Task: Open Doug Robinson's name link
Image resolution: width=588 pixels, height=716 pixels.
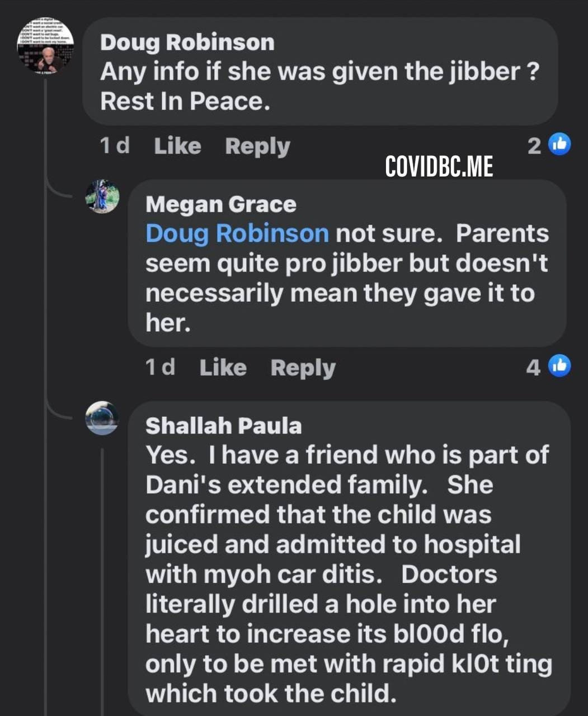Action: pos(187,43)
